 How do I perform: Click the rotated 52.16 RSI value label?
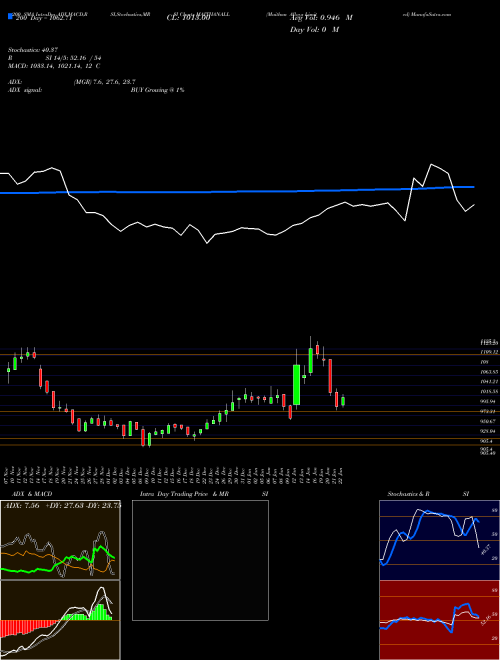[x=486, y=620]
